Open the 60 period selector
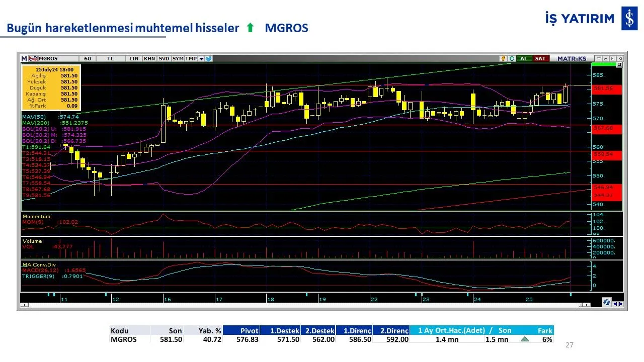644x362 pixels. [88, 59]
